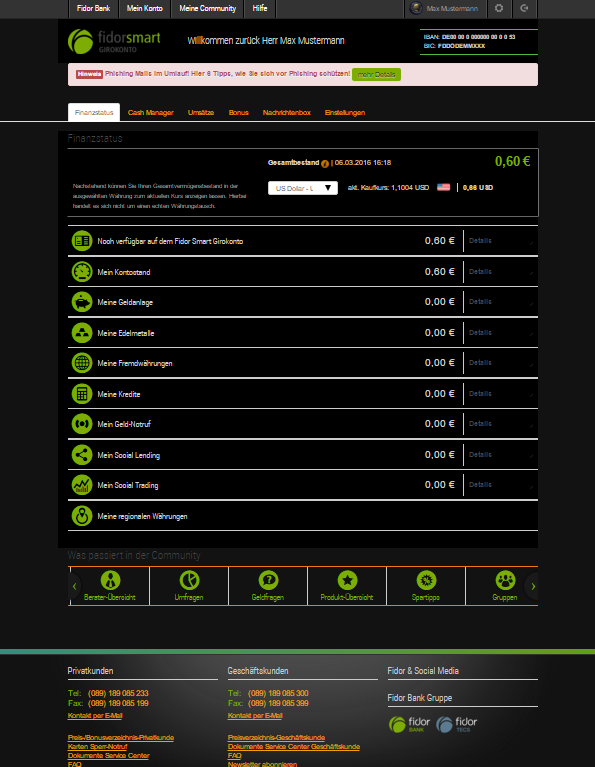Click the logout icon in top bar
The width and height of the screenshot is (595, 767).
point(524,8)
